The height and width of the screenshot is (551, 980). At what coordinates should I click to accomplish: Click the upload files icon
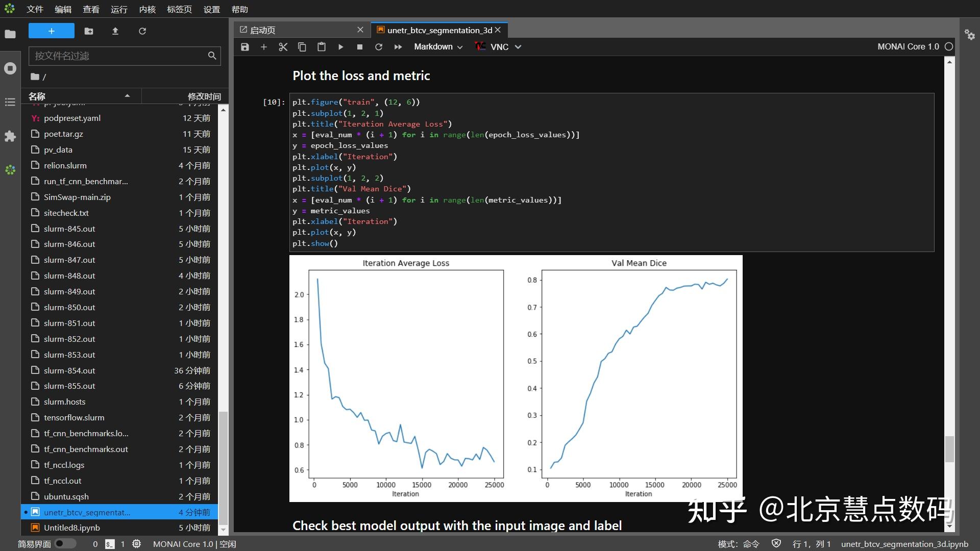pyautogui.click(x=115, y=31)
